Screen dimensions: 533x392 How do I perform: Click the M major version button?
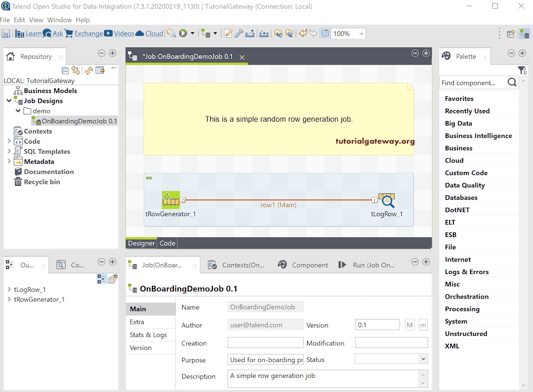pos(410,325)
